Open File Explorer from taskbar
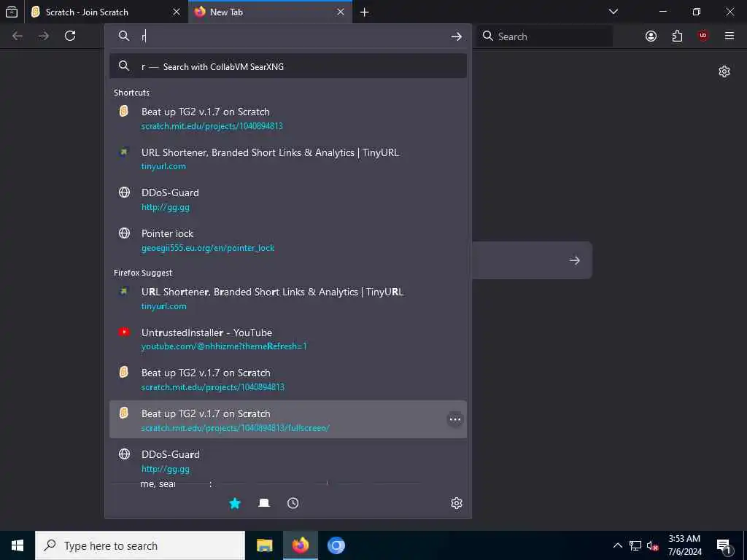 point(264,545)
